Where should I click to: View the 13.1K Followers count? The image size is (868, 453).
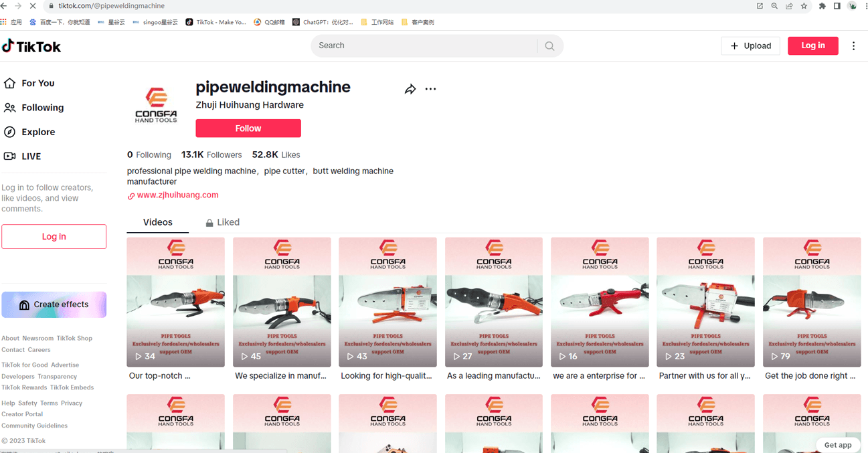pyautogui.click(x=211, y=155)
